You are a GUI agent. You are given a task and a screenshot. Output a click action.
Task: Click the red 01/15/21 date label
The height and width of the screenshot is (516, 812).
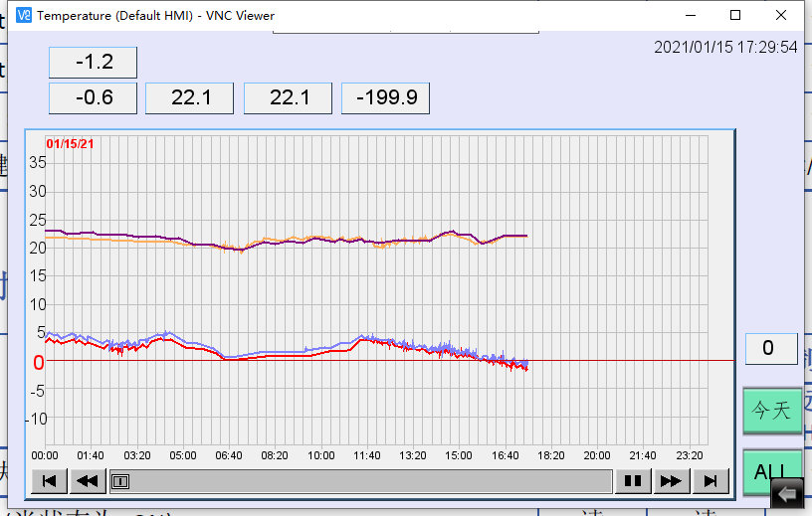[x=71, y=144]
